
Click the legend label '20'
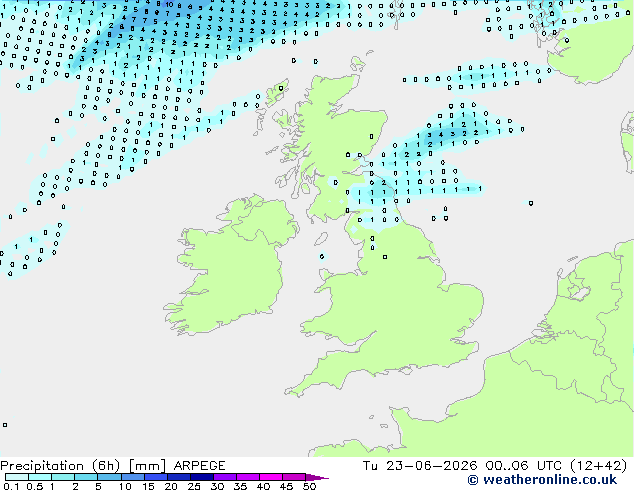coord(171,486)
